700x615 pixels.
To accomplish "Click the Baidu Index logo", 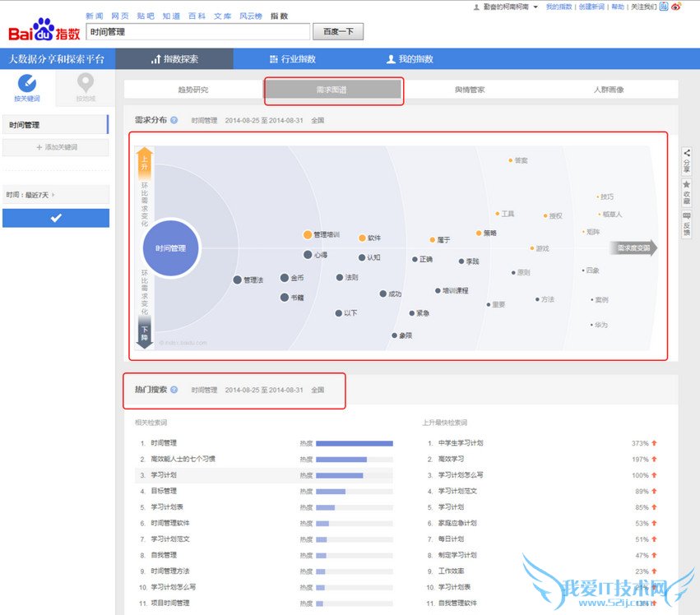I will tap(44, 30).
